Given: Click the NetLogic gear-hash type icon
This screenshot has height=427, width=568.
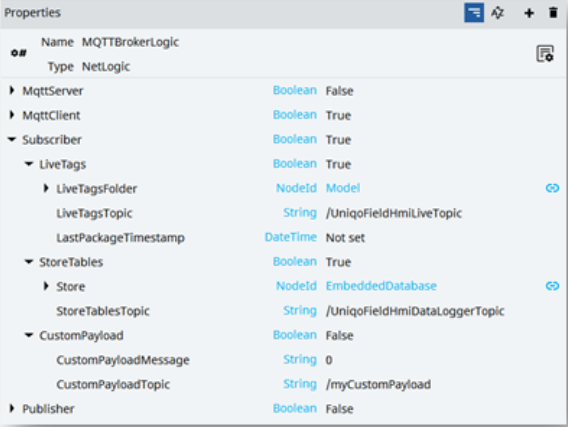Looking at the screenshot, I should coord(18,53).
